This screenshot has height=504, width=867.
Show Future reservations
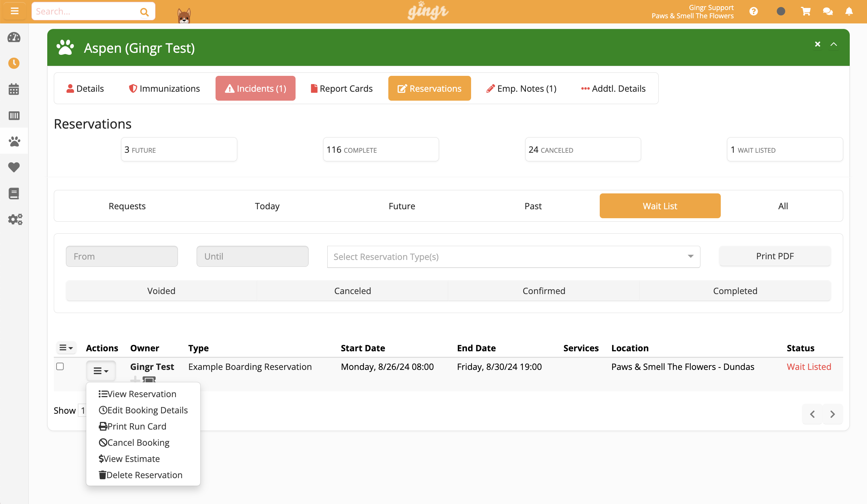402,206
